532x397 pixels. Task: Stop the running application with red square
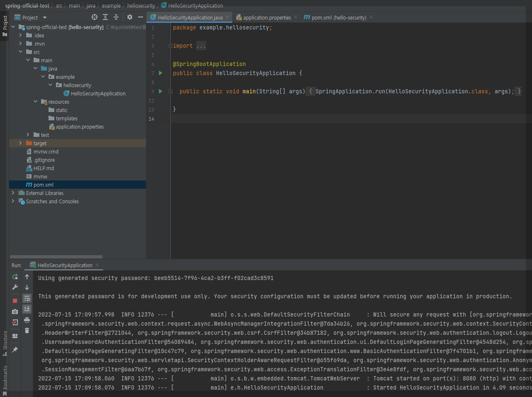pos(15,300)
